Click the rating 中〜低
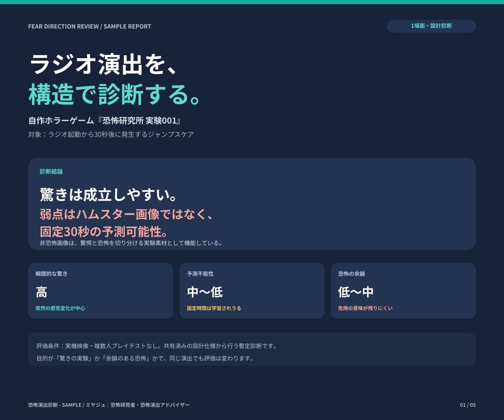This screenshot has height=420, width=504. point(205,292)
